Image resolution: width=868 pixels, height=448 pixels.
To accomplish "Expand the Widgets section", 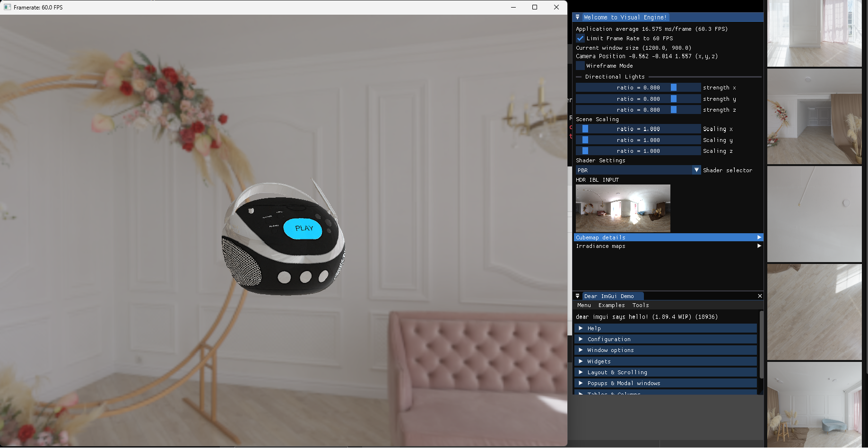I will 666,361.
